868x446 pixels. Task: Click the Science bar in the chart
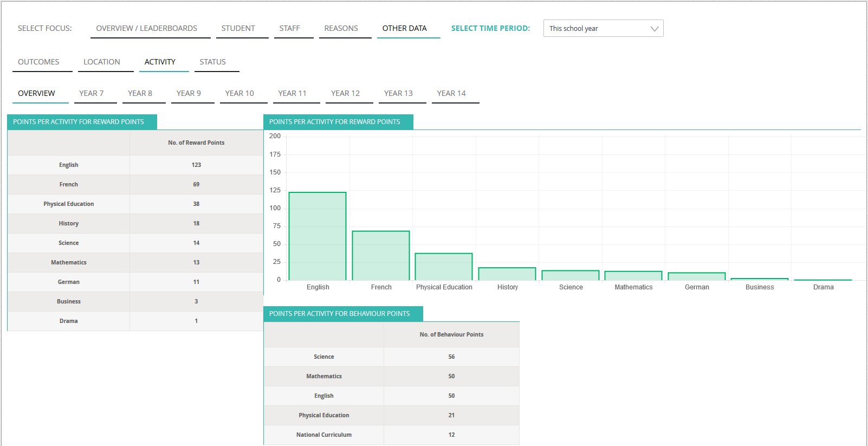point(571,275)
